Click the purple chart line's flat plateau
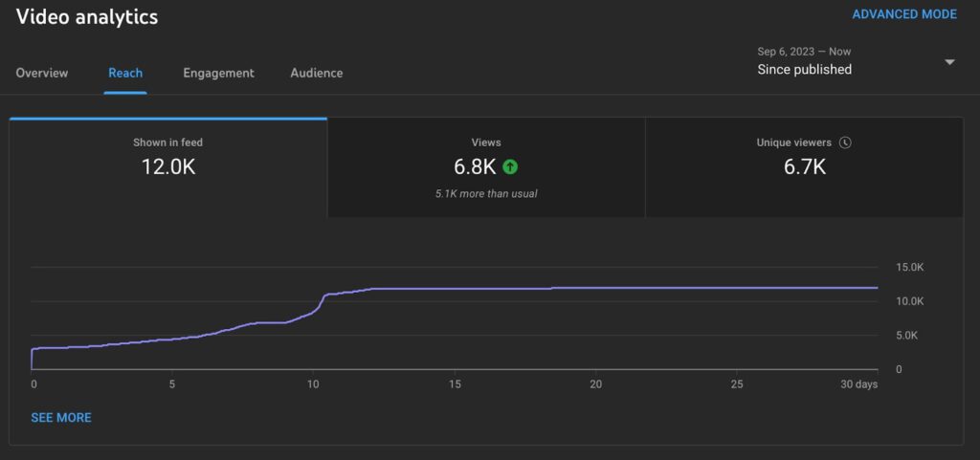The width and height of the screenshot is (980, 460). pos(670,288)
